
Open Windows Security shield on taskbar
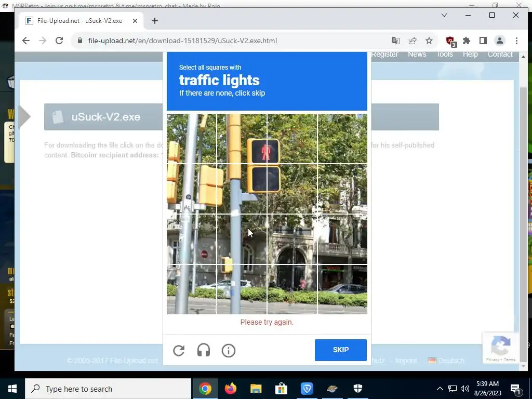pos(357,389)
